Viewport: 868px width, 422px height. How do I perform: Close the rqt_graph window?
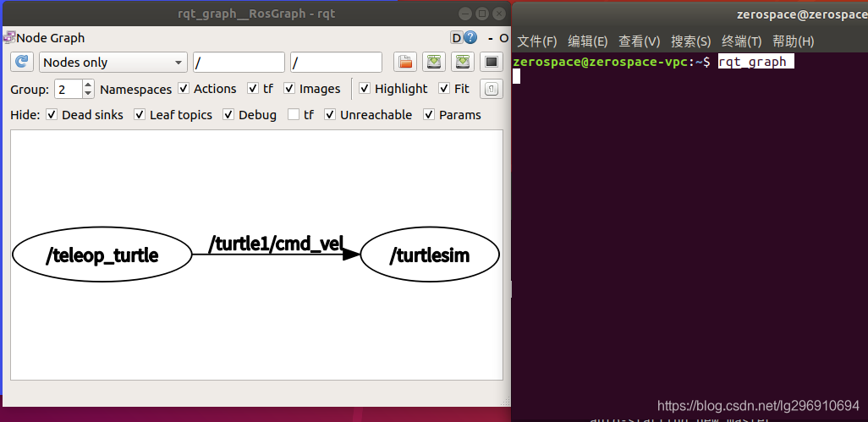coord(499,14)
